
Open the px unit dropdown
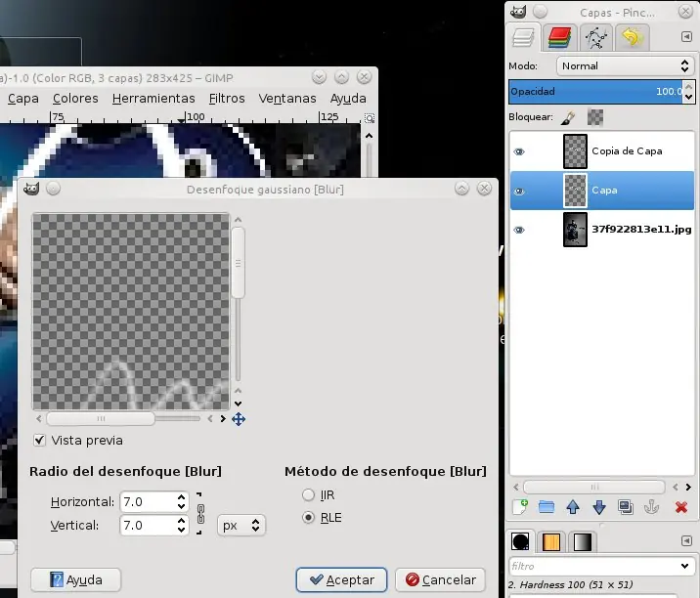click(241, 526)
